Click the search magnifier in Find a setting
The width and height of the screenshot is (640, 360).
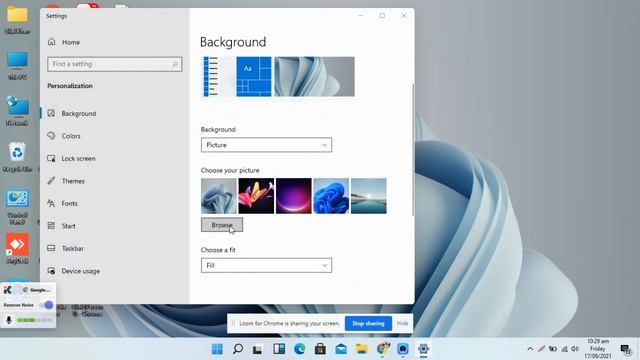(x=175, y=64)
